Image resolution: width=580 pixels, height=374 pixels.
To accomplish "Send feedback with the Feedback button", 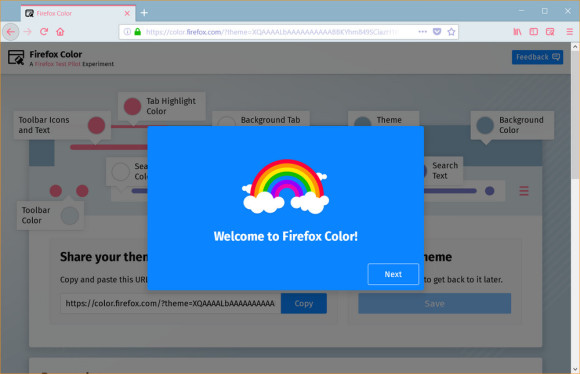I will click(537, 57).
